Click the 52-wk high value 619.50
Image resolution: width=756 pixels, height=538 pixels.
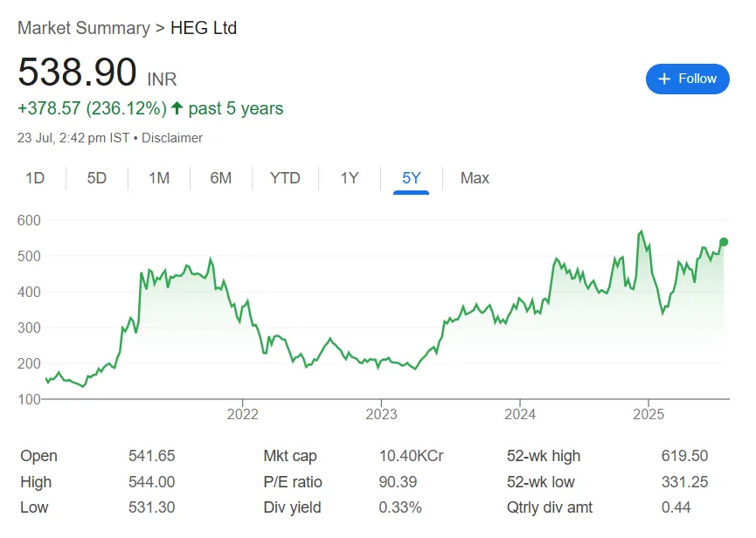684,456
